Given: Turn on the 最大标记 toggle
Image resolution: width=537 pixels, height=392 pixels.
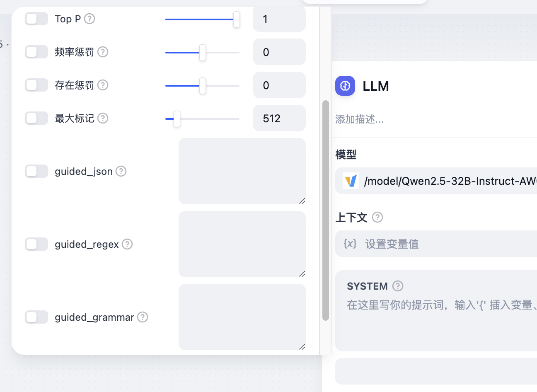Looking at the screenshot, I should point(36,118).
